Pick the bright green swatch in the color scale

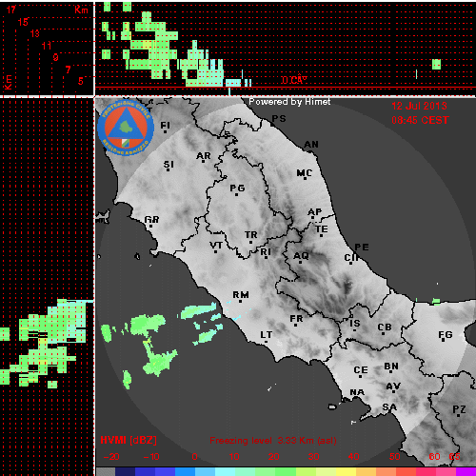(x=286, y=471)
